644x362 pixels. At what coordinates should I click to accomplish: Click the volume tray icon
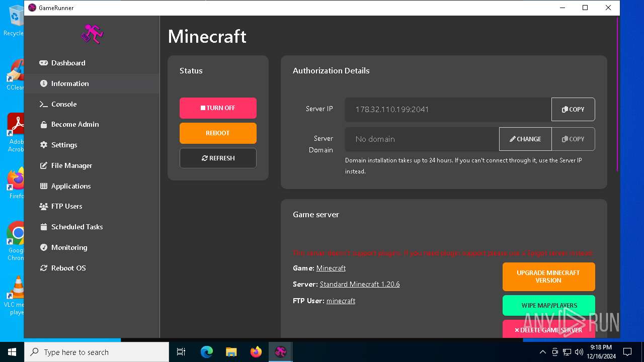(x=579, y=352)
